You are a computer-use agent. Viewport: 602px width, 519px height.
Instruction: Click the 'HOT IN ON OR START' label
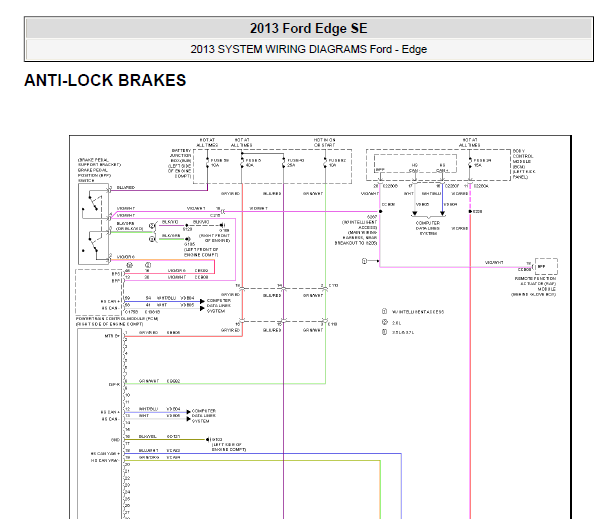pyautogui.click(x=324, y=142)
